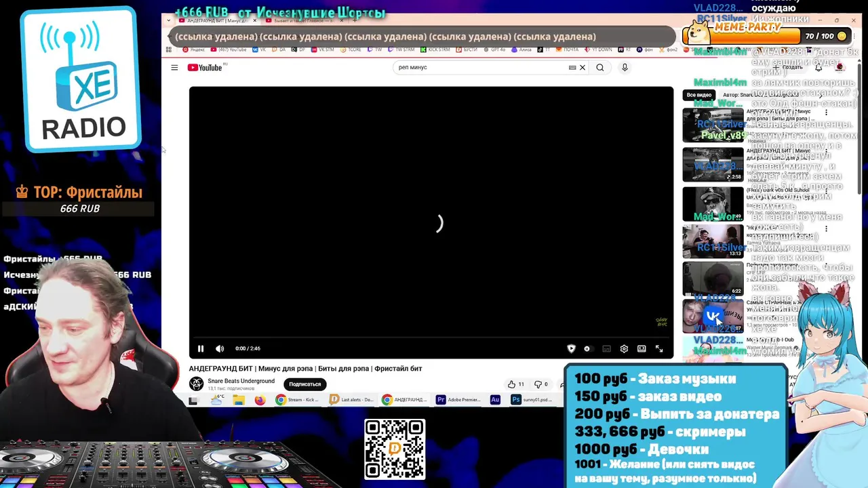Run the search with the magnifier button

[x=600, y=67]
